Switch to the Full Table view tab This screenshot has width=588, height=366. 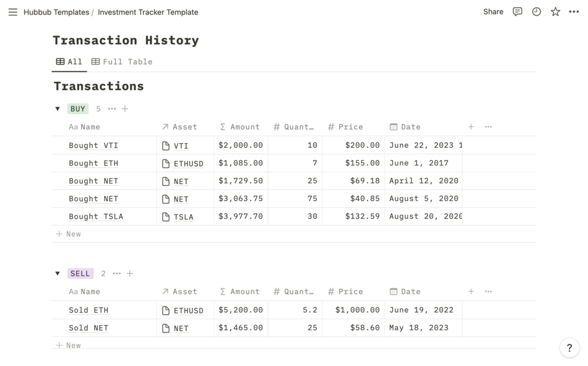click(122, 61)
